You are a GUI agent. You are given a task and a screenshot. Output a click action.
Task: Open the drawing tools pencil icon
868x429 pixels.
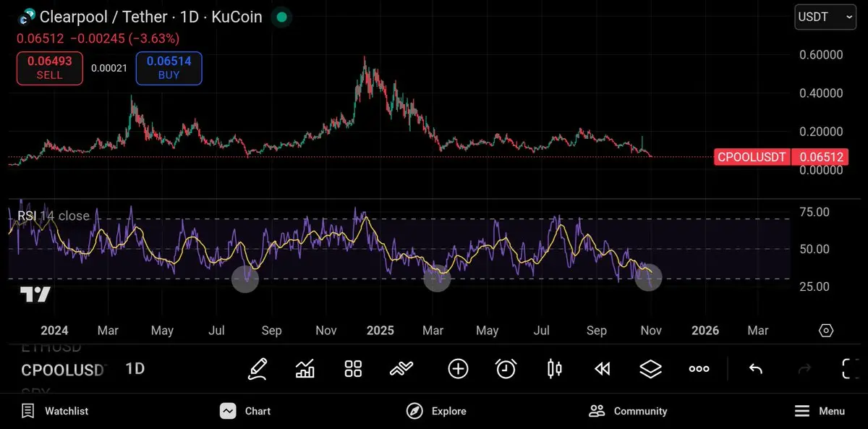coord(258,369)
